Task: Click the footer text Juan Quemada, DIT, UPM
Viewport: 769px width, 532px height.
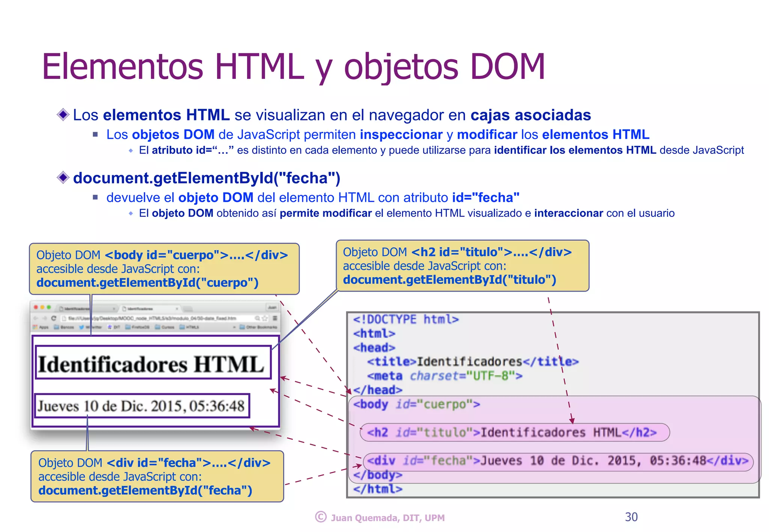Action: point(388,518)
